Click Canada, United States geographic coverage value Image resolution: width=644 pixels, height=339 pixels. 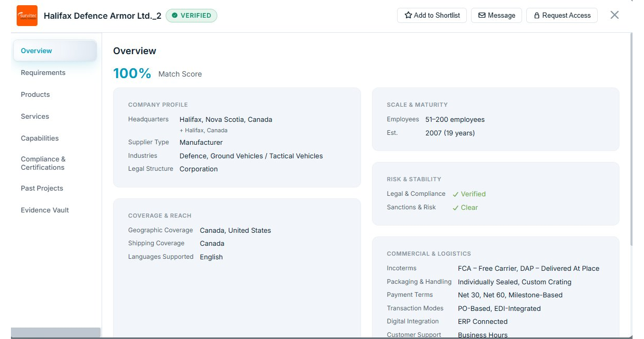pyautogui.click(x=236, y=231)
